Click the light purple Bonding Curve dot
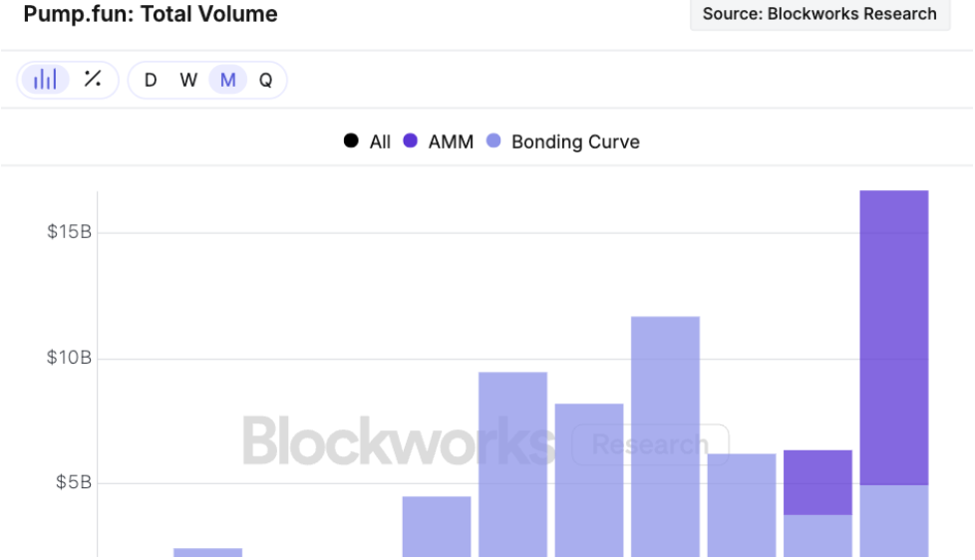 493,141
